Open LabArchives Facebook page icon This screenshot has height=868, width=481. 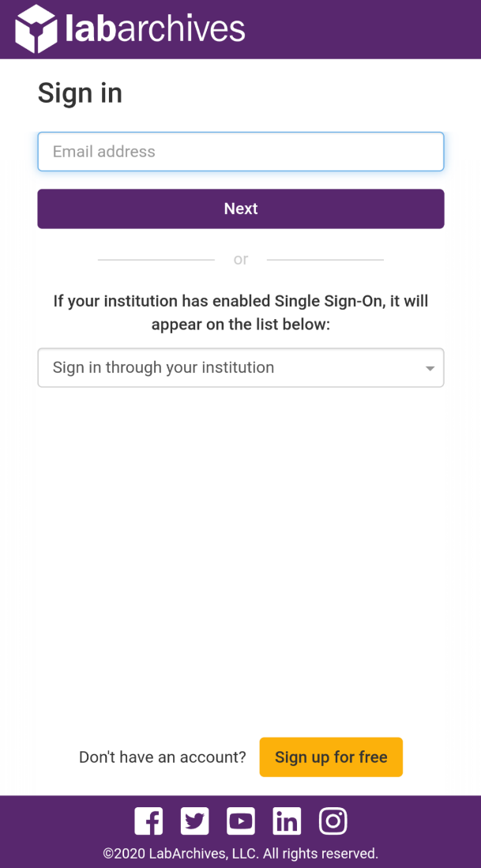click(148, 821)
